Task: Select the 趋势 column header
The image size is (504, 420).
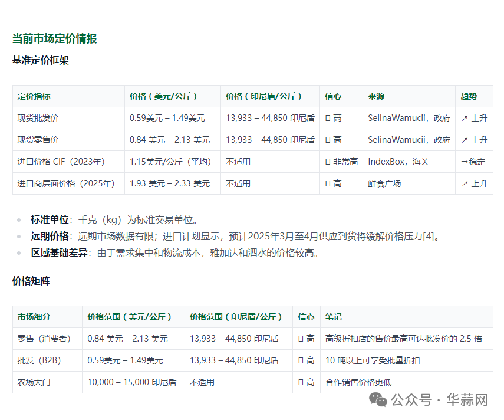Action: [x=469, y=96]
